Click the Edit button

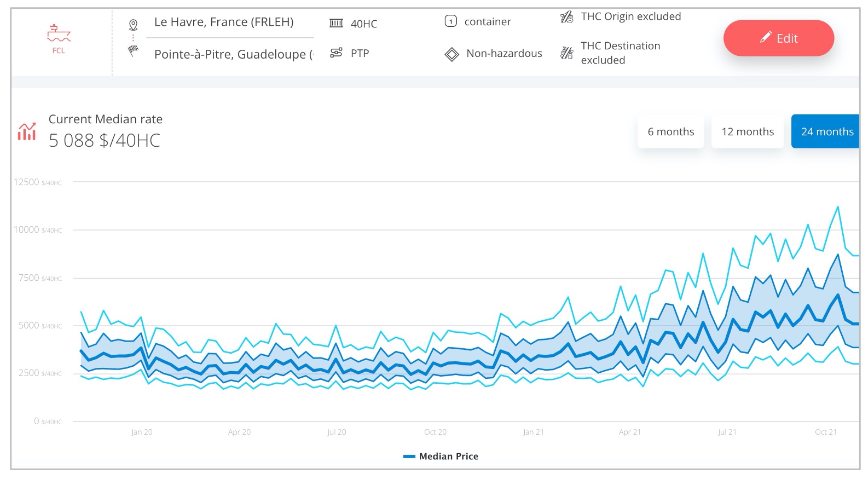pyautogui.click(x=779, y=38)
